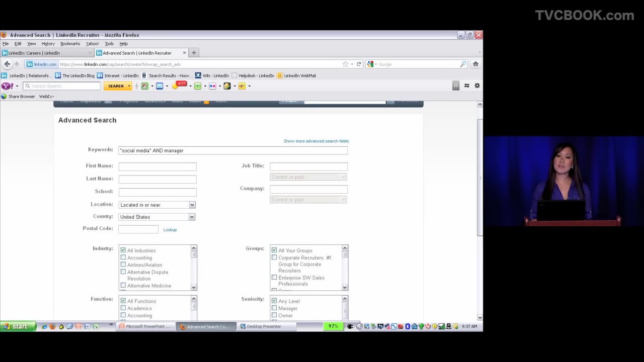Image resolution: width=644 pixels, height=362 pixels.
Task: Open the History menu
Action: (48, 44)
